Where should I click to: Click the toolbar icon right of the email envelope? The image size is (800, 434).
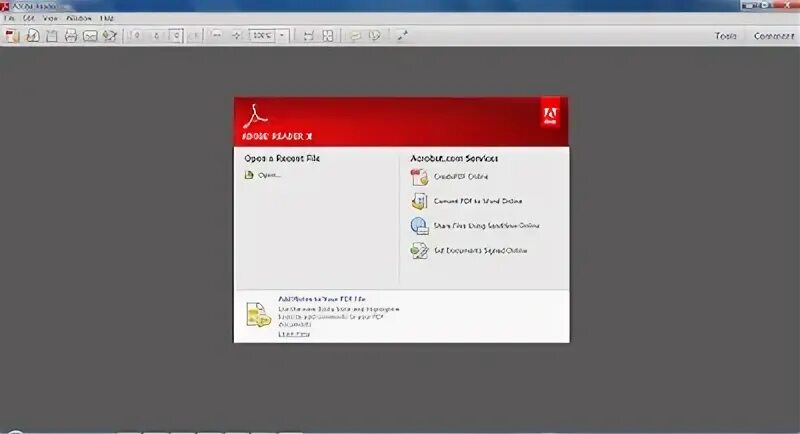point(110,36)
